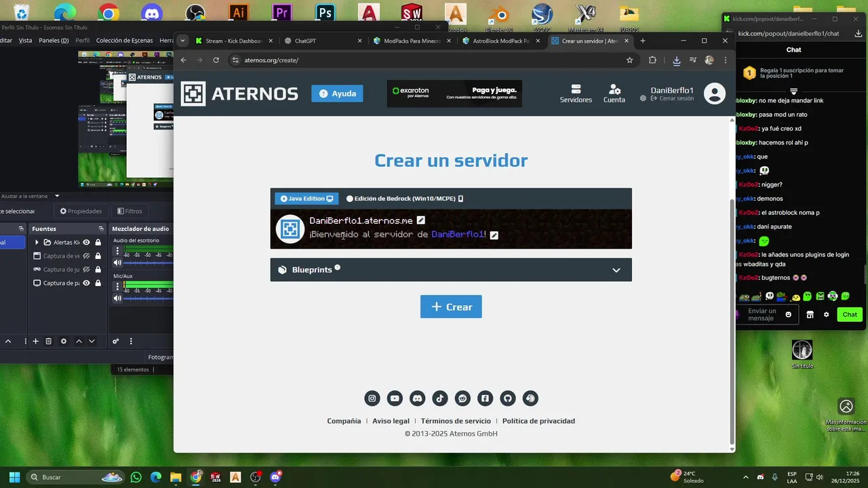The width and height of the screenshot is (868, 488).
Task: Open the Aviso legal link
Action: click(x=391, y=421)
